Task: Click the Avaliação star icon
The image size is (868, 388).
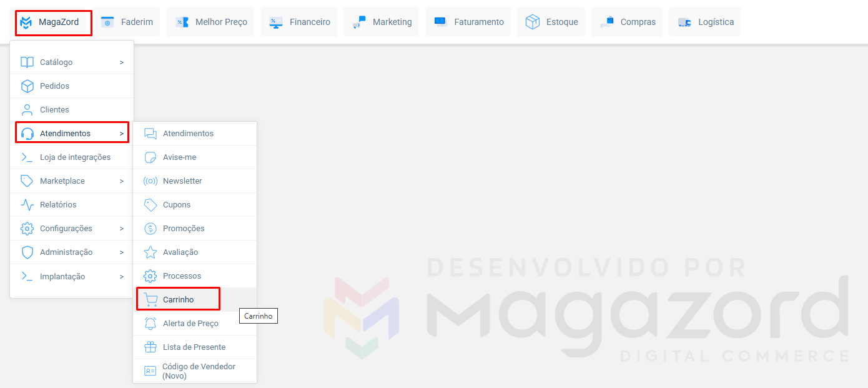Action: [x=150, y=252]
